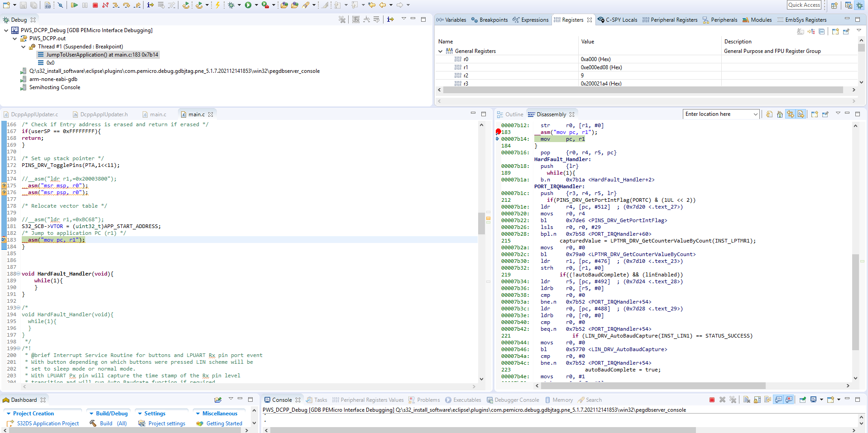Open the DcppApplUpdater.c editor tab

click(34, 114)
